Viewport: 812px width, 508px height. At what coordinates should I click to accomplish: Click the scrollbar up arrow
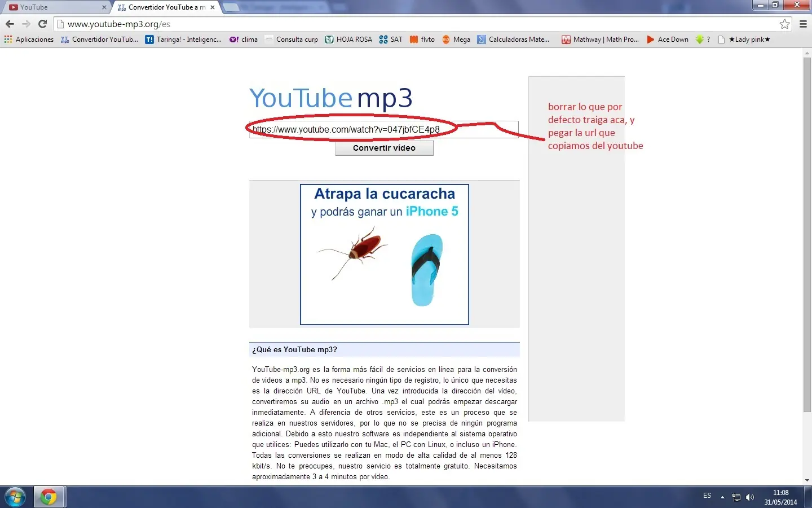pyautogui.click(x=807, y=52)
